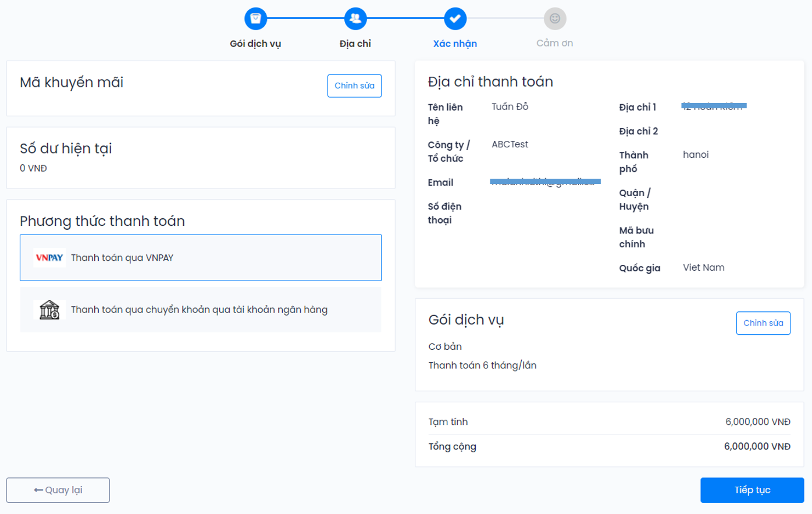
Task: Click the Cảm ơn smiley step icon
Action: tap(554, 19)
